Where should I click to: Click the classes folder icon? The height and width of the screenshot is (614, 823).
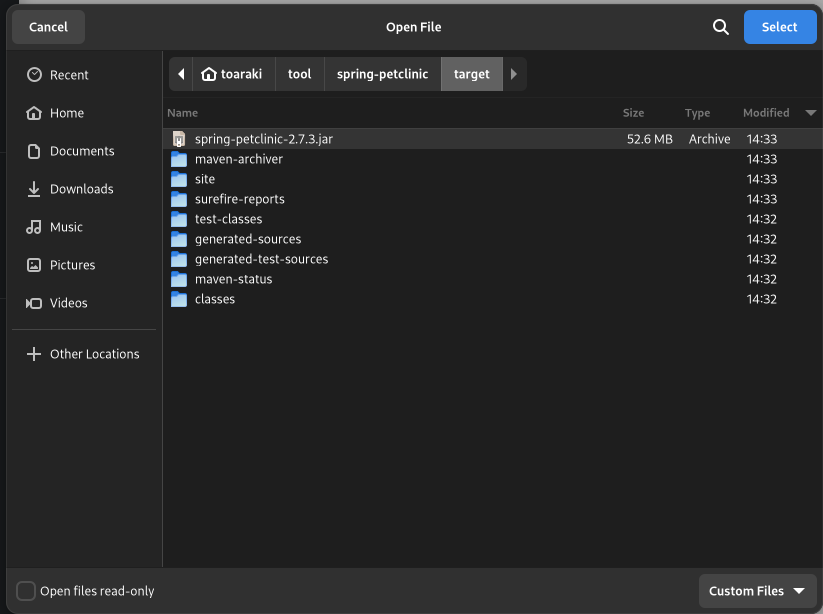pyautogui.click(x=179, y=299)
